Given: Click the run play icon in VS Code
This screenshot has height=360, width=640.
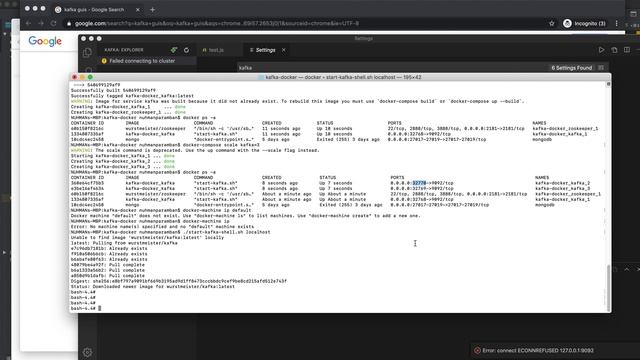Looking at the screenshot, I should [x=601, y=50].
